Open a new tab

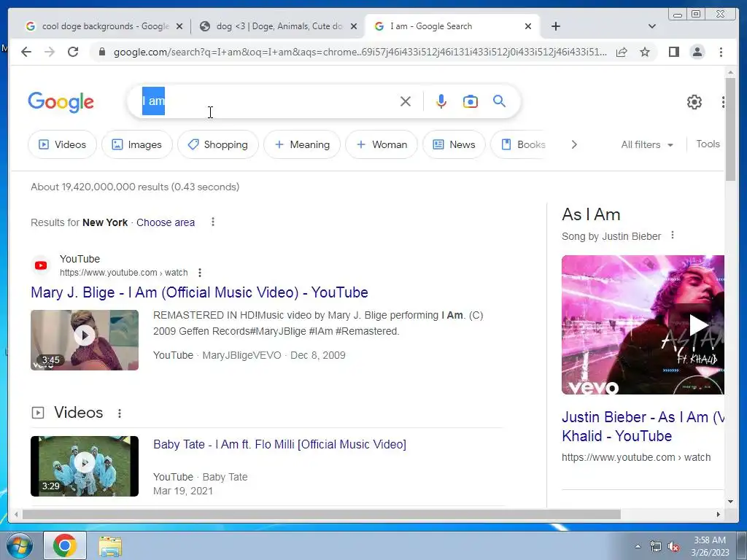click(555, 26)
